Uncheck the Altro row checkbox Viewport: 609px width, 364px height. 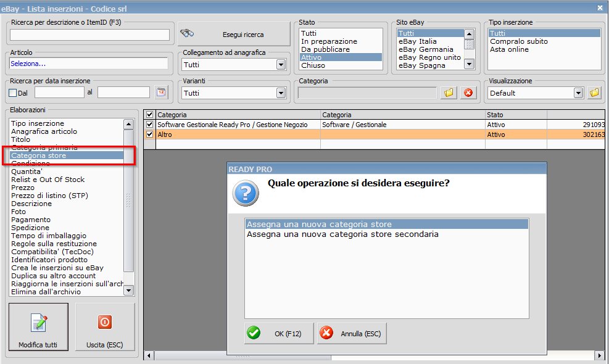(x=149, y=134)
